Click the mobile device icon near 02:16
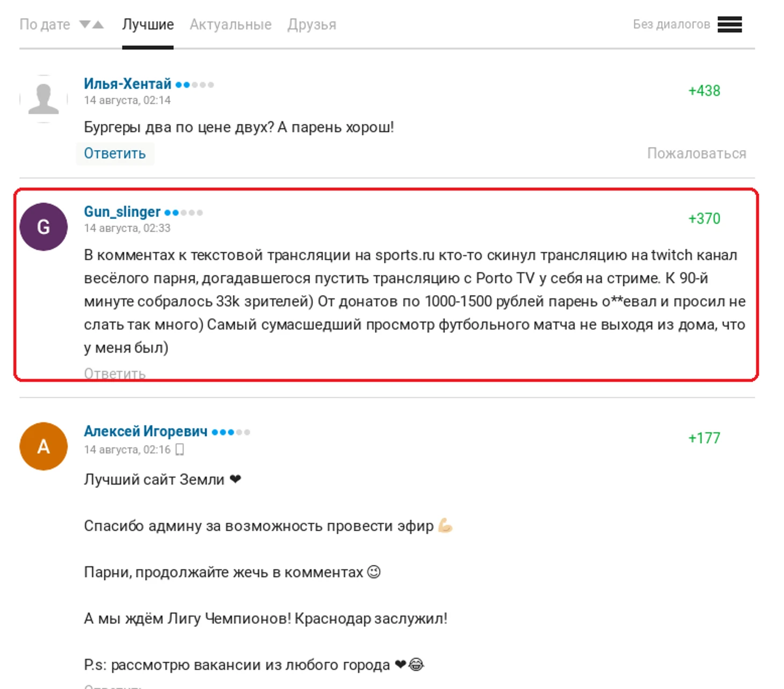Screen dimensions: 784x689 (x=180, y=449)
